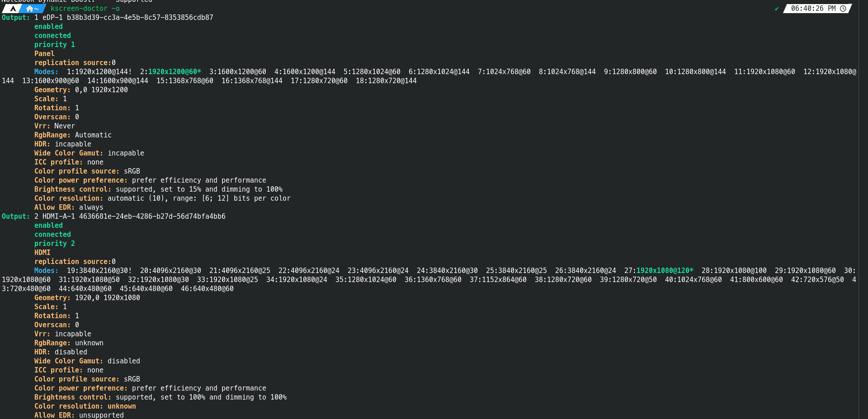The width and height of the screenshot is (868, 419).
Task: Click mode 19:3840x2160@30! entry
Action: (99, 271)
